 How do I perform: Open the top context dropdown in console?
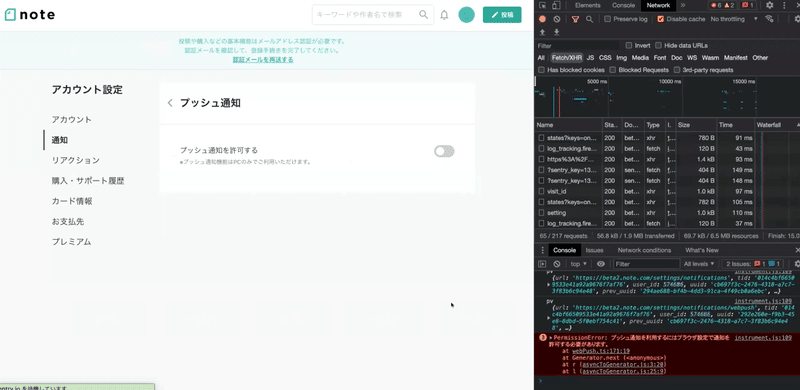tap(578, 264)
